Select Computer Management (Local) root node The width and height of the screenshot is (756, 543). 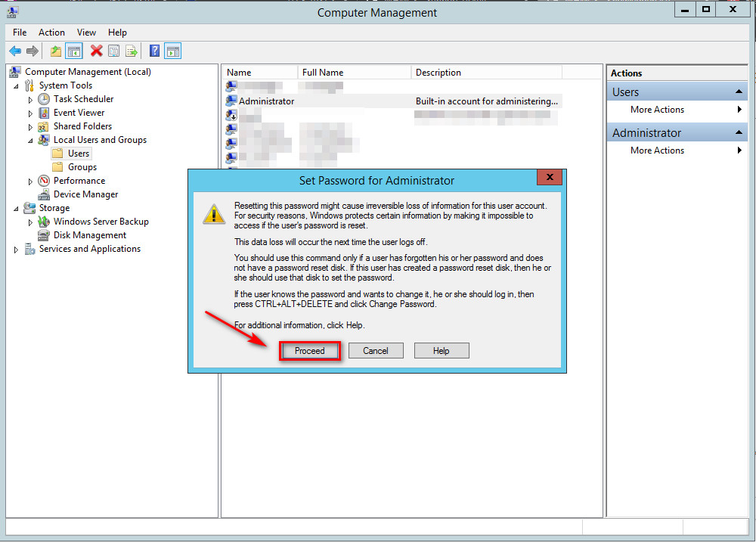[x=88, y=71]
